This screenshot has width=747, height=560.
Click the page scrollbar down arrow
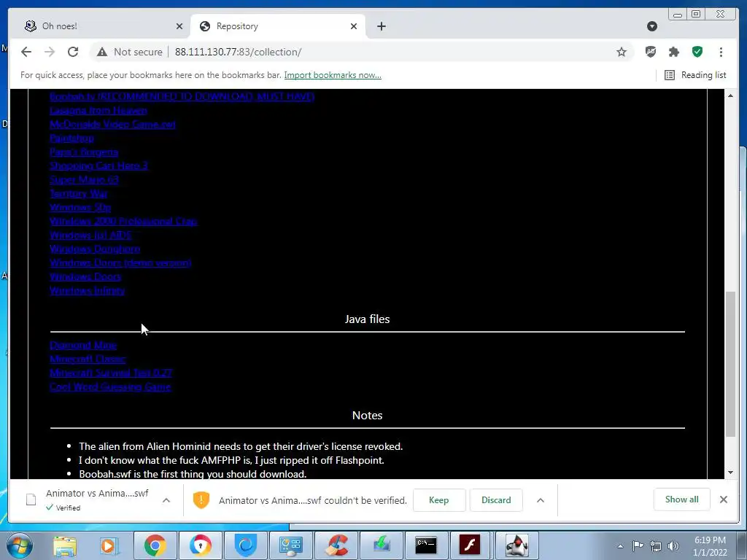click(x=730, y=472)
